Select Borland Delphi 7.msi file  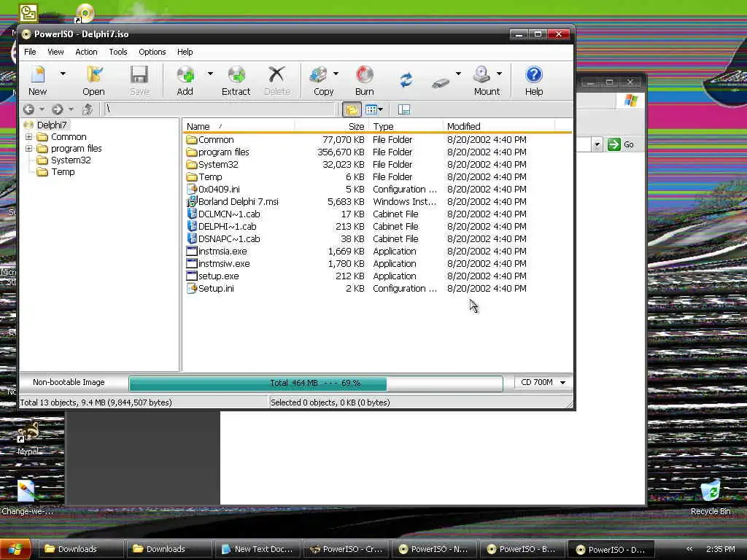[x=239, y=201]
